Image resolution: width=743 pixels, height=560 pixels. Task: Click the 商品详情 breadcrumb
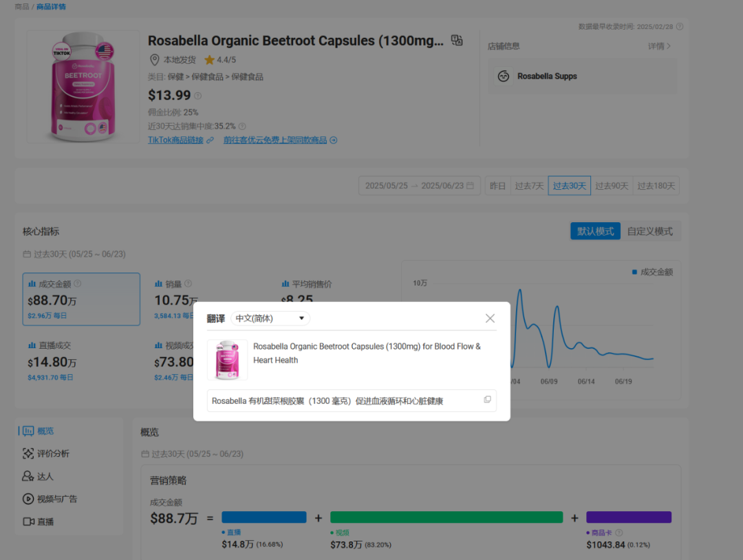(x=51, y=7)
